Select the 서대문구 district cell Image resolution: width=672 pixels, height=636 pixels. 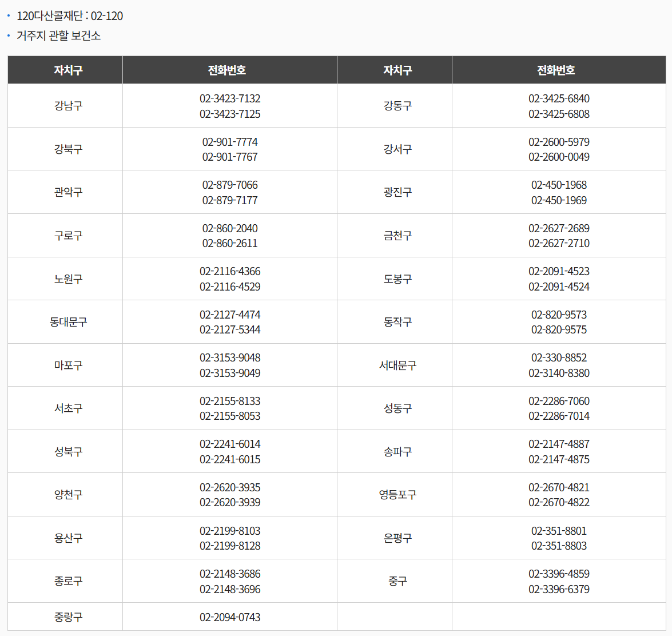tap(397, 365)
